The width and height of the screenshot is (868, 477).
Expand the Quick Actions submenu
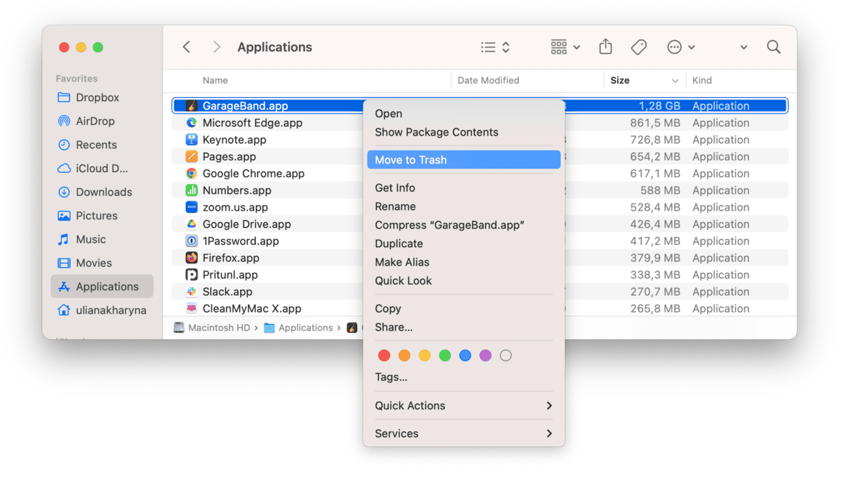463,406
